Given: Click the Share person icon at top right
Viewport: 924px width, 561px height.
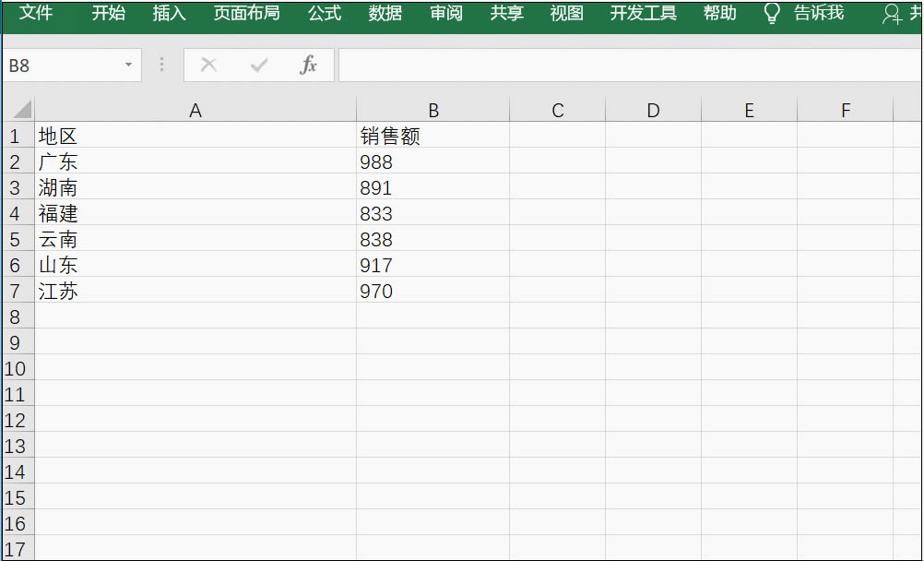Looking at the screenshot, I should [893, 14].
